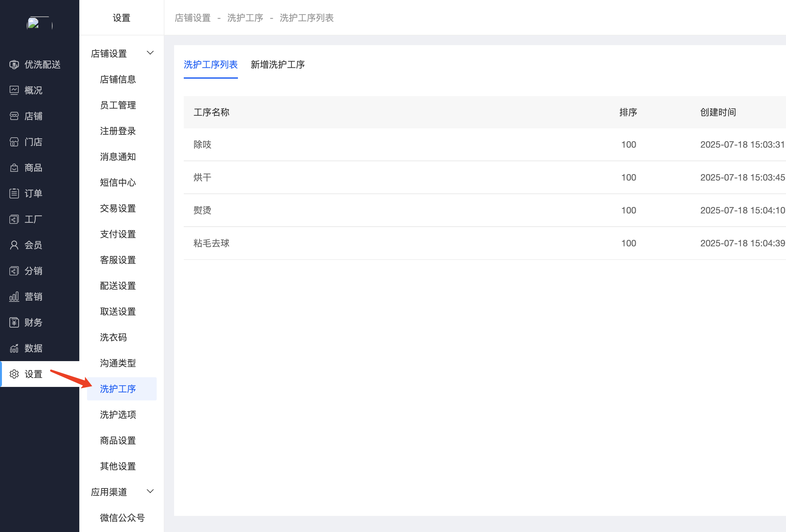
Task: Click the 会员 member person icon
Action: 14,245
